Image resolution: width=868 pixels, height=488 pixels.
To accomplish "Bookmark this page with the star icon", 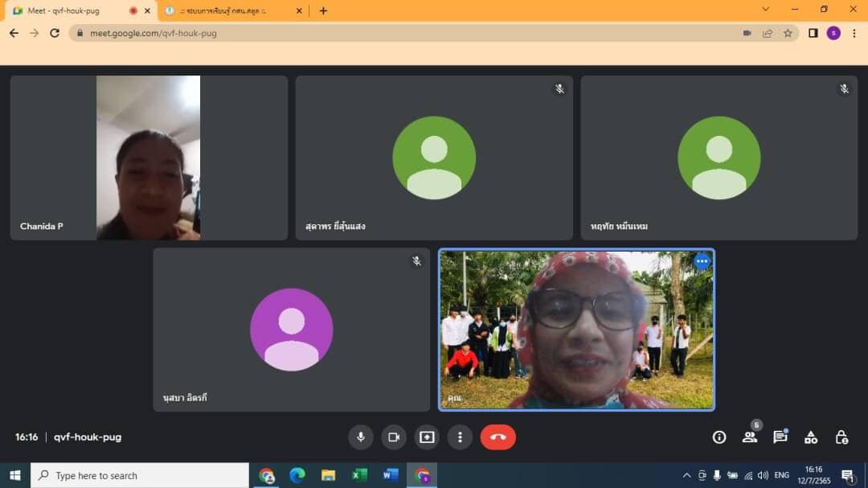I will coord(788,33).
